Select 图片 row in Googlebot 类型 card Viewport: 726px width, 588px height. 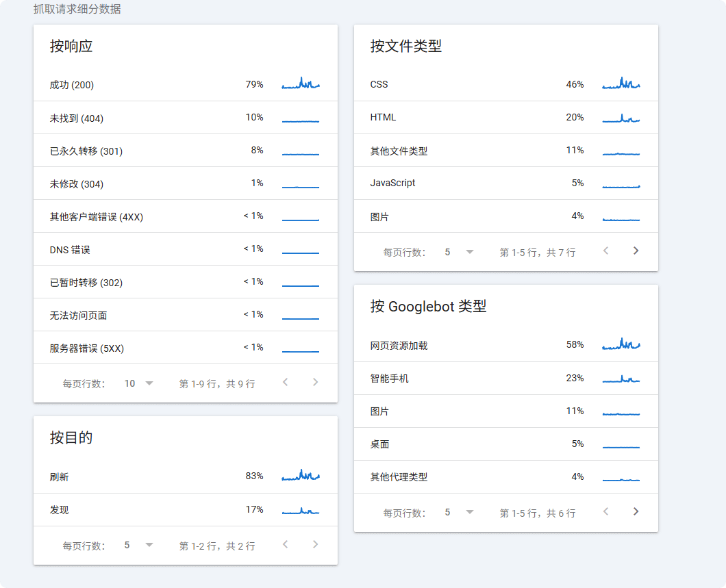click(505, 411)
